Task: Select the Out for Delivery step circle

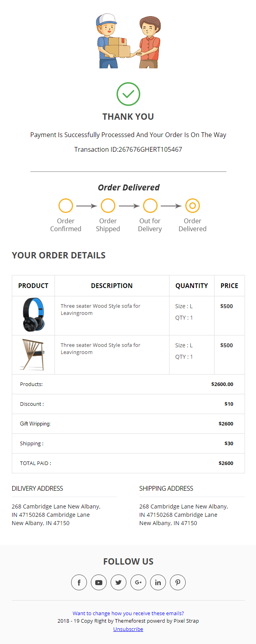Action: [150, 206]
